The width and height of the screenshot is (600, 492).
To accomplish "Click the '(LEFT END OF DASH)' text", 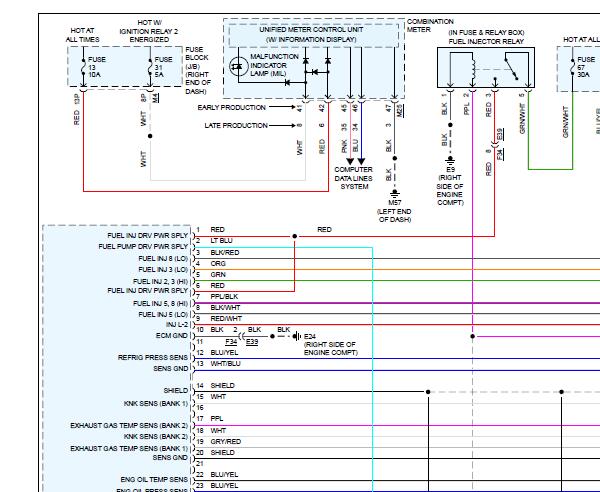I will pyautogui.click(x=395, y=215).
